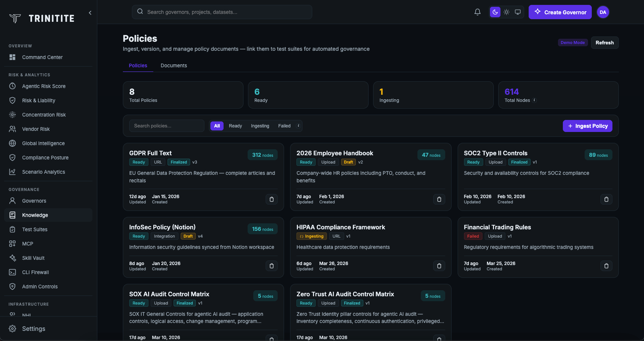Open the Skill Vault sidebar item
This screenshot has width=644, height=341.
click(33, 258)
